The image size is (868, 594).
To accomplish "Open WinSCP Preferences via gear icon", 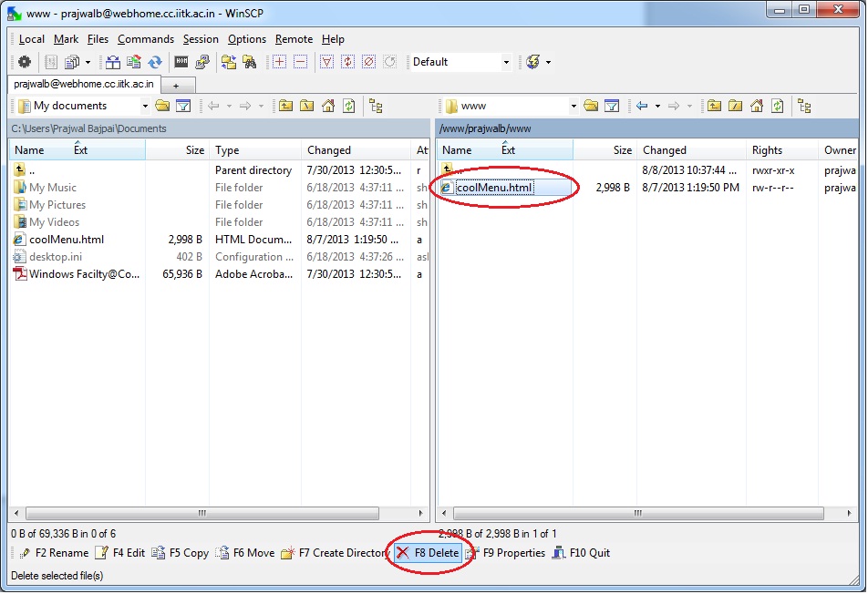I will coord(26,61).
